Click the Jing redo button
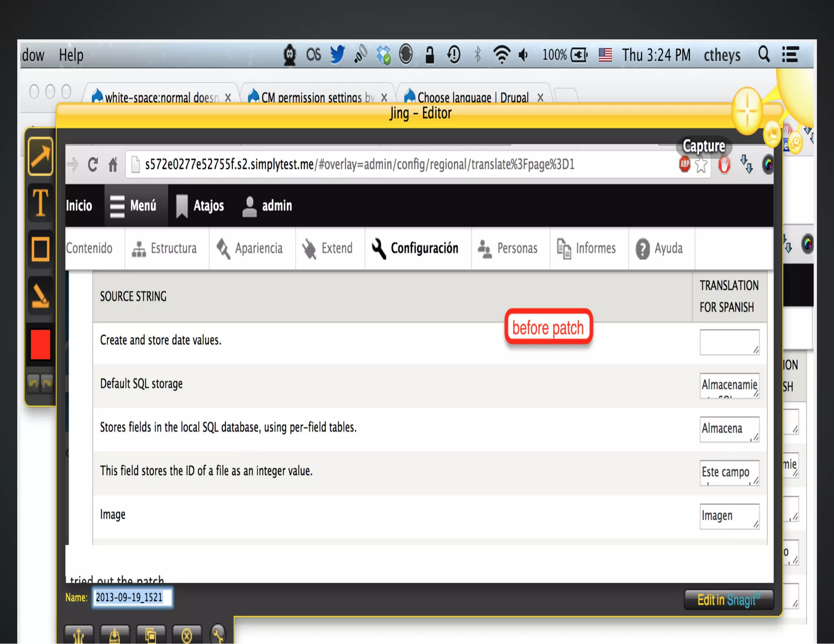Image resolution: width=834 pixels, height=644 pixels. click(47, 383)
